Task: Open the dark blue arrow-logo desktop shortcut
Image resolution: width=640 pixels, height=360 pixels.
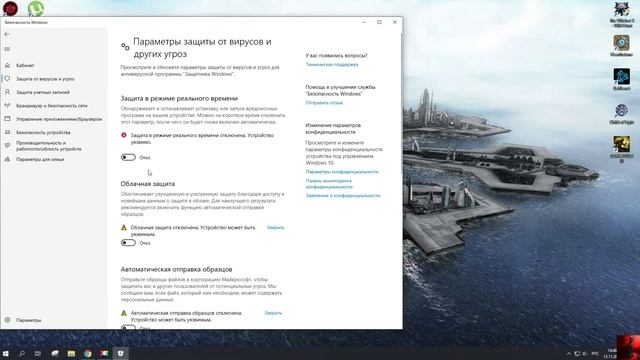Action: click(x=622, y=77)
